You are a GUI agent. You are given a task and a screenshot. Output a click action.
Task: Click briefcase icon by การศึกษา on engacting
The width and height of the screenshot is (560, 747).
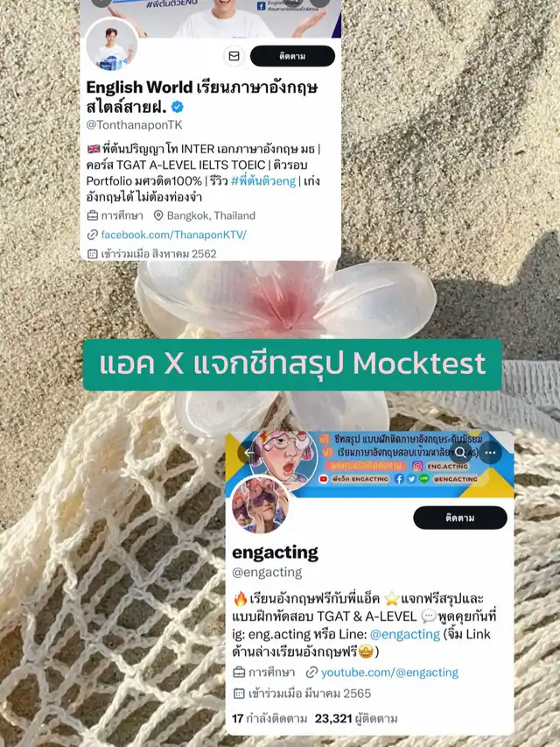pos(239,673)
